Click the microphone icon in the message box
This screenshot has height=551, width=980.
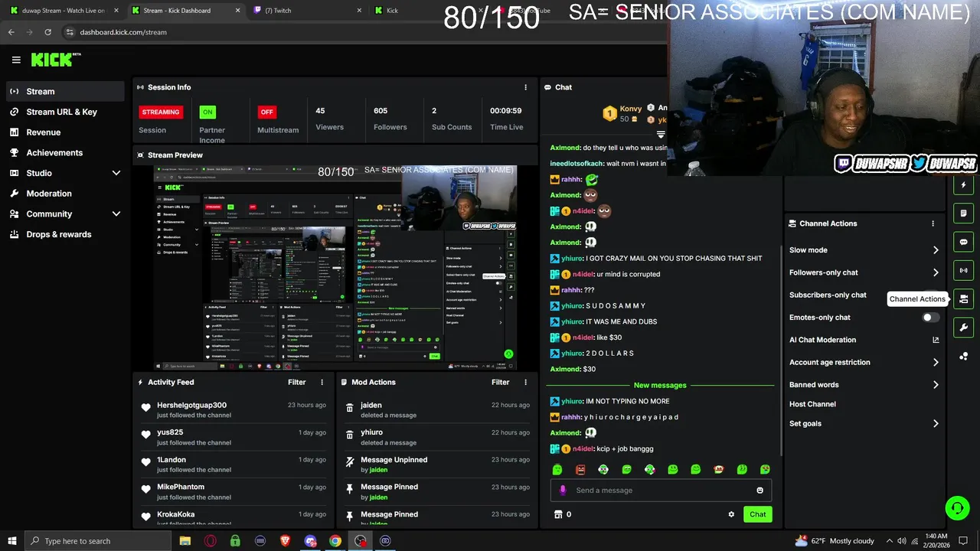pyautogui.click(x=563, y=490)
